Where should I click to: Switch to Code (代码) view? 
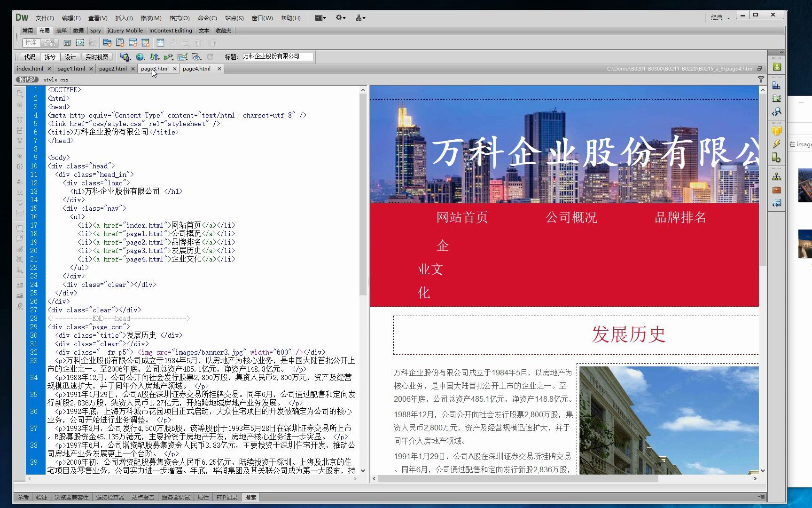(x=30, y=57)
